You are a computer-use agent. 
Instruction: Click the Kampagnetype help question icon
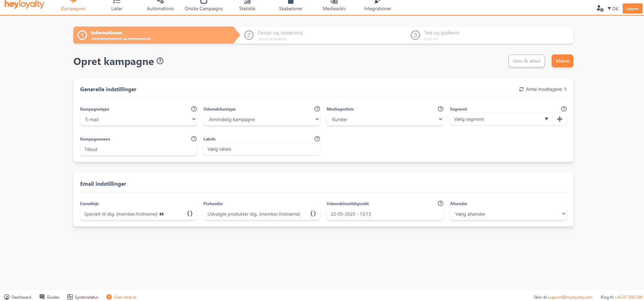pos(194,109)
